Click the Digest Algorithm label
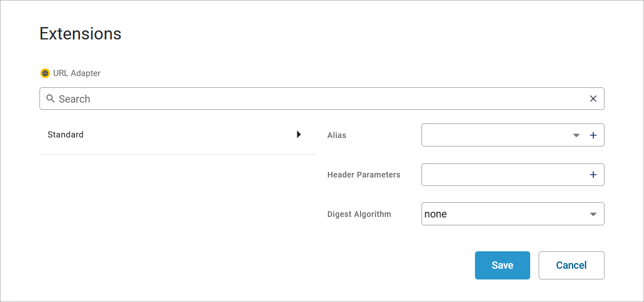 point(359,214)
